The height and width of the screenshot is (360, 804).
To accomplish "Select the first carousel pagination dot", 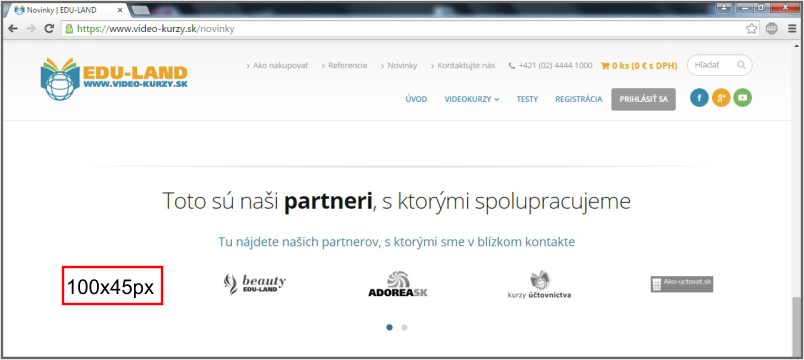I will (x=390, y=327).
